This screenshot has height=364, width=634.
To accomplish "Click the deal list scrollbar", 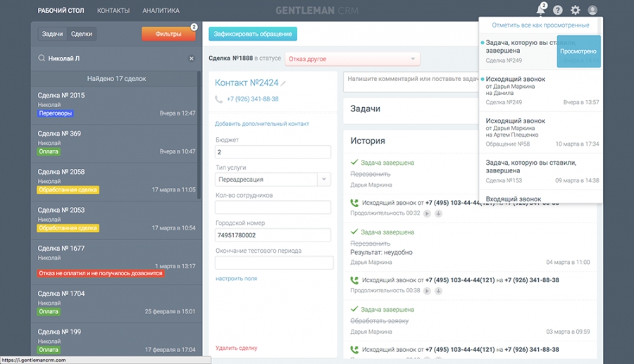I will coord(199,135).
